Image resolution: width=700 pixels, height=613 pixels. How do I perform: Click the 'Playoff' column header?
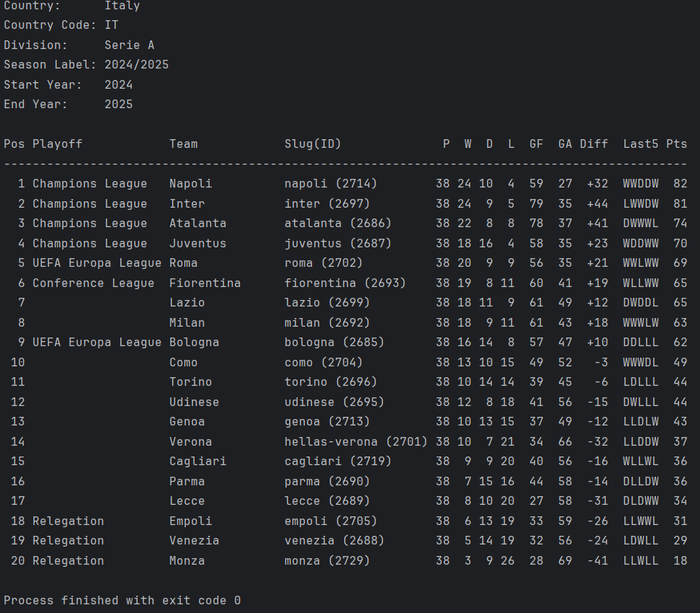[x=57, y=144]
